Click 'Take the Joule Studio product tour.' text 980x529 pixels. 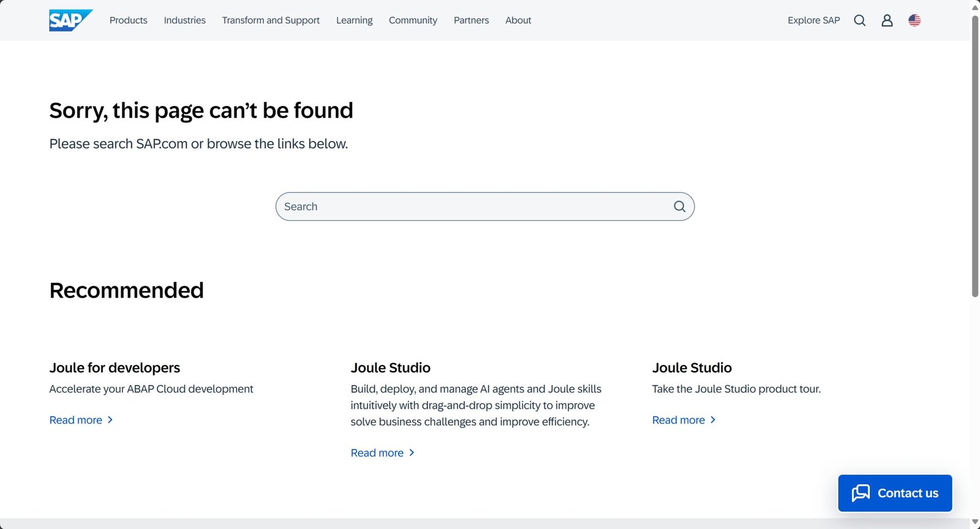[736, 389]
